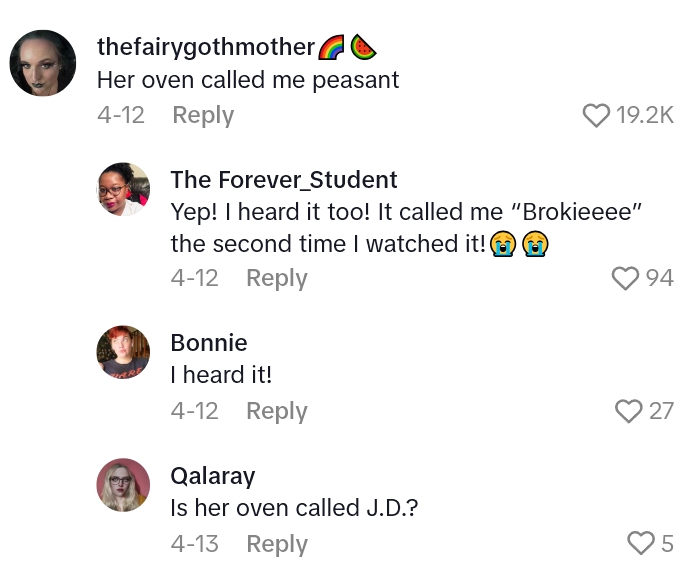This screenshot has height=568, width=682.
Task: Reply to Bonnie's comment
Action: pyautogui.click(x=277, y=411)
